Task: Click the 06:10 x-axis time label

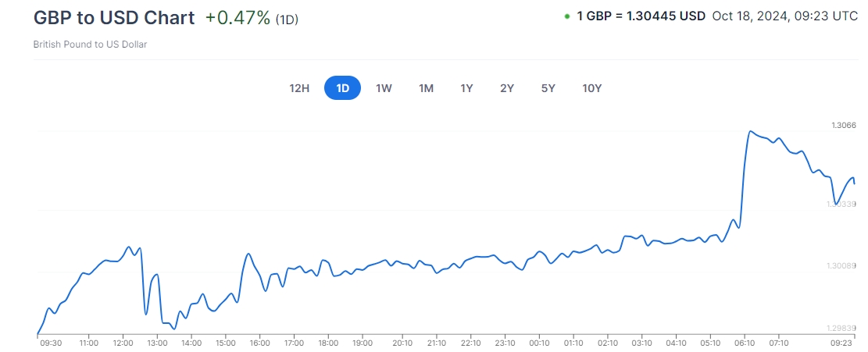Action: tap(745, 343)
